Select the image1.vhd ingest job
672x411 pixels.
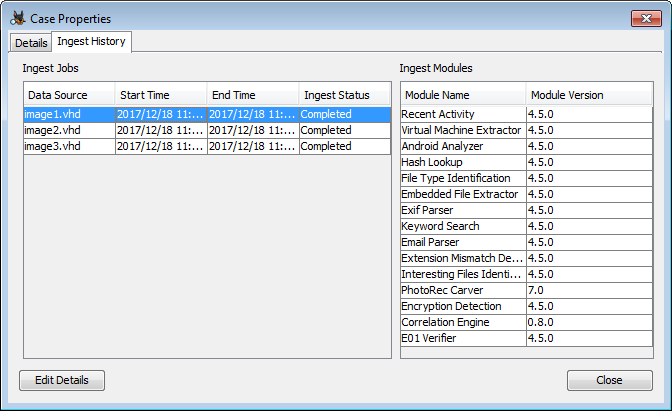pos(207,114)
